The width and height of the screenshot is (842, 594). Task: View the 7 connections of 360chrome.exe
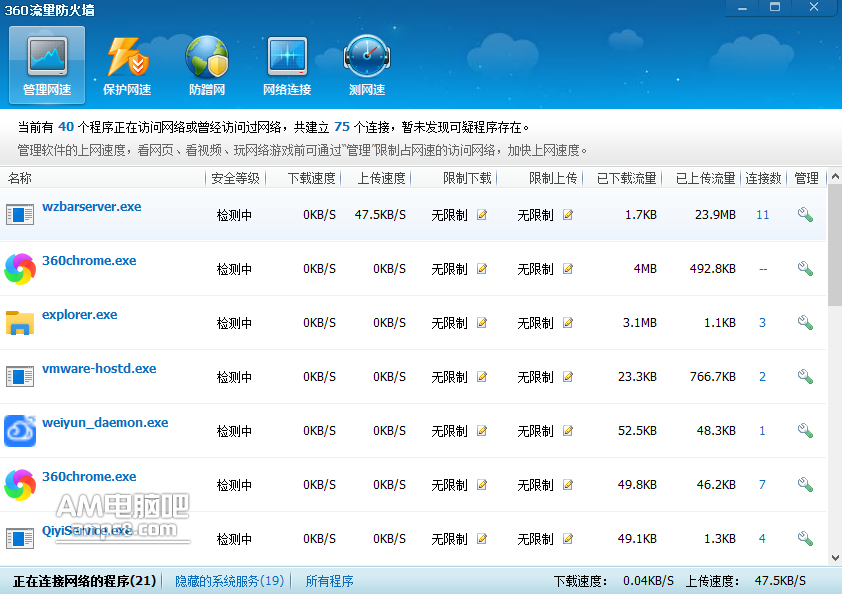pos(763,484)
